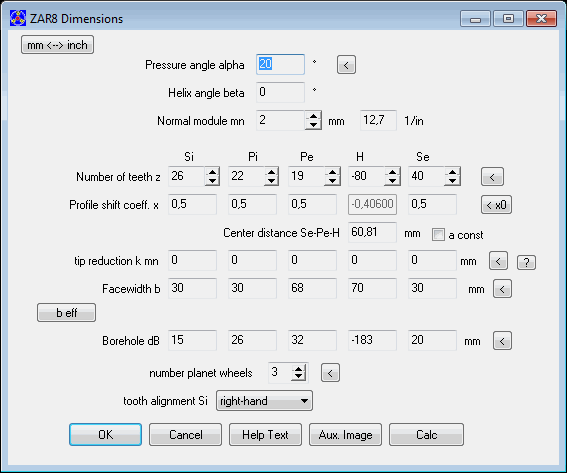Click the '<' button beside tip reduction row
The height and width of the screenshot is (473, 567).
(x=498, y=261)
